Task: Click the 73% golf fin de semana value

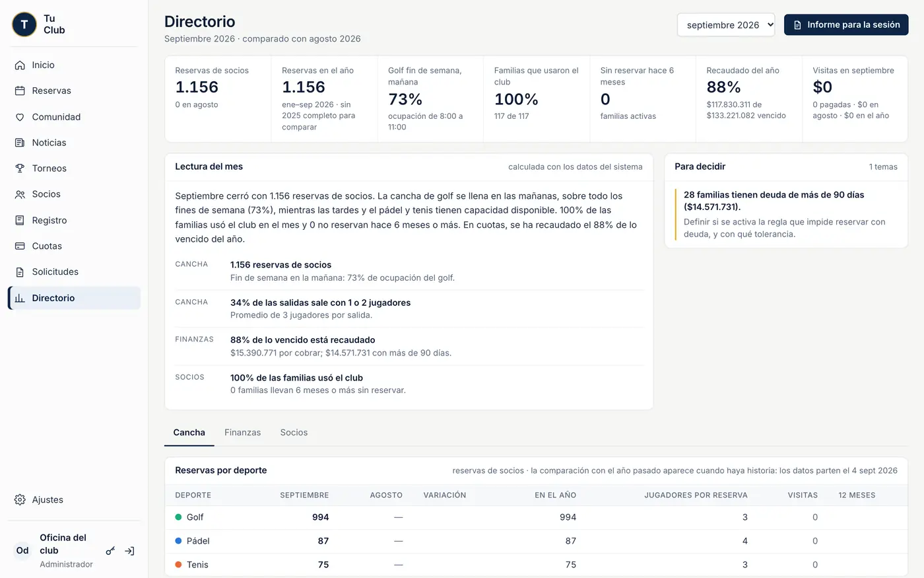Action: 405,99
